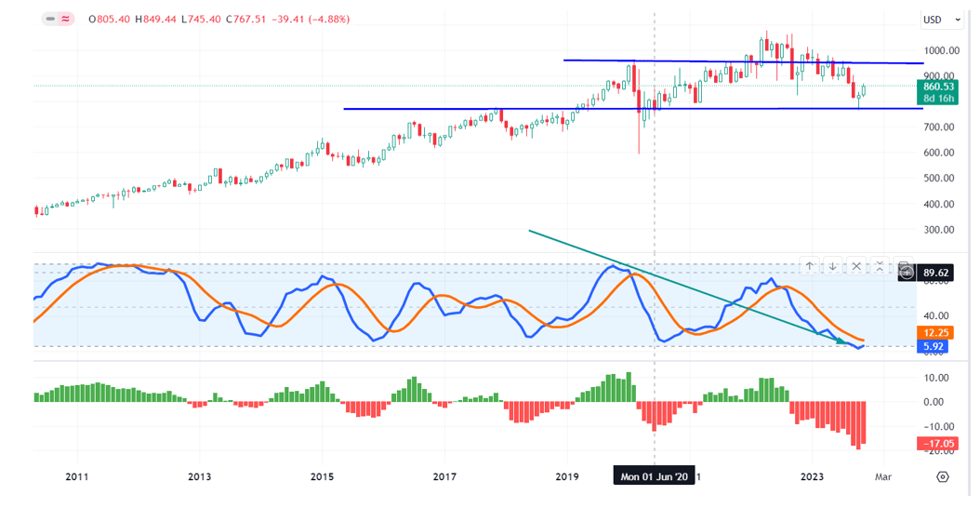The image size is (980, 508).
Task: Click the 2015 label on time axis
Action: coord(322,476)
